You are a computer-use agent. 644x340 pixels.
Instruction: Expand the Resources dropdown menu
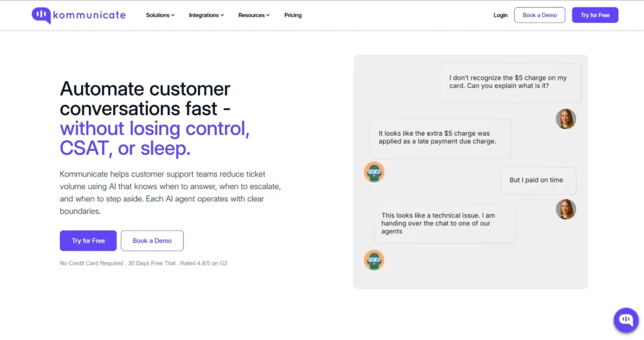click(254, 15)
